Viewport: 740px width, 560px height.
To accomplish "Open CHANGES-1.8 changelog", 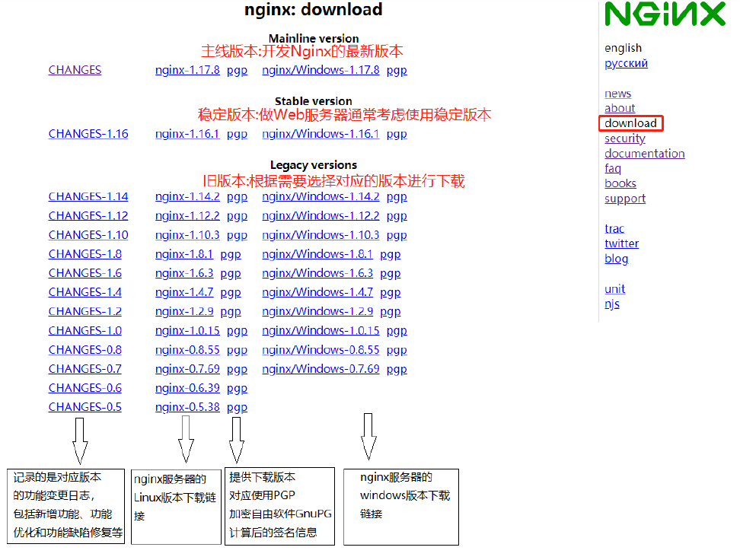I will coord(85,254).
